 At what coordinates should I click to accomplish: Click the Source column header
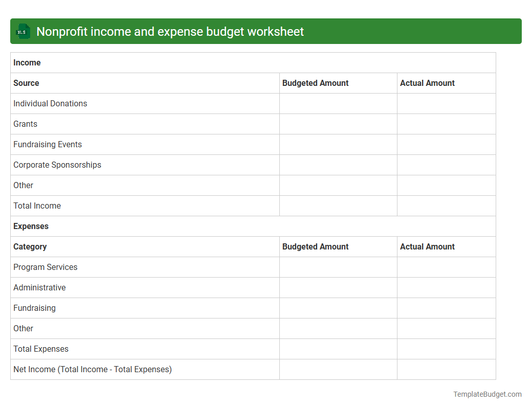[x=26, y=83]
